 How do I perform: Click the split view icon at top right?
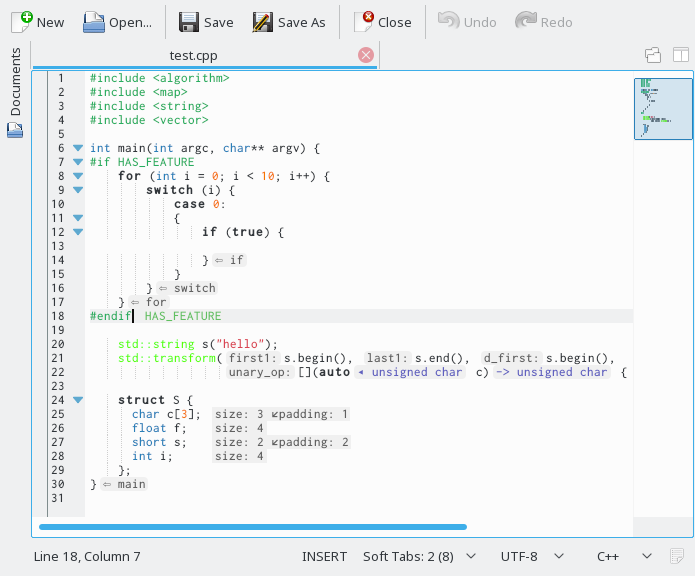(680, 55)
